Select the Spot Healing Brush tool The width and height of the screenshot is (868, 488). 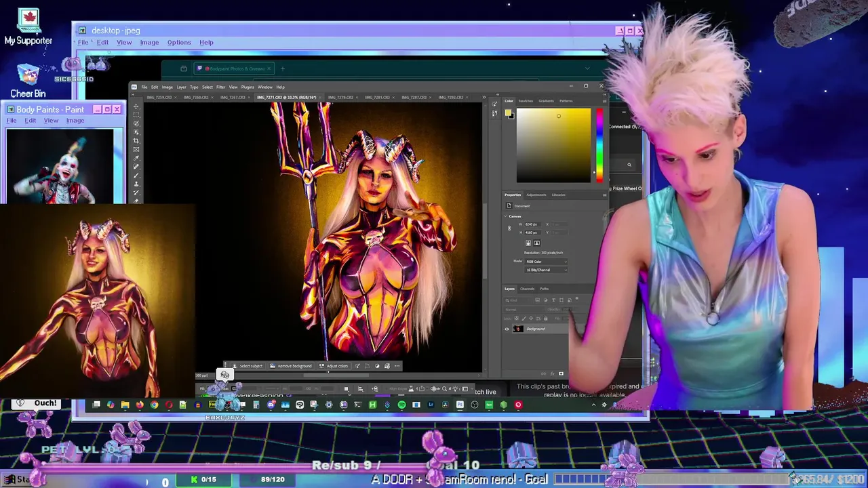pyautogui.click(x=136, y=167)
